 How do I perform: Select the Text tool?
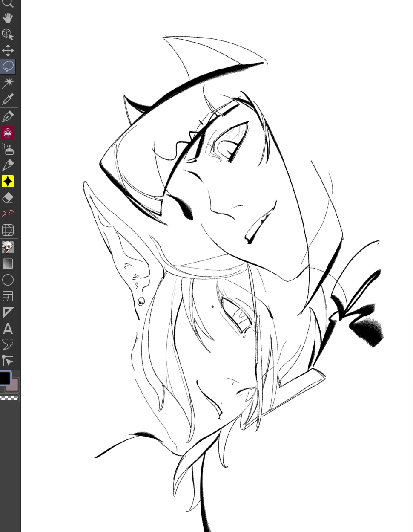[x=8, y=329]
